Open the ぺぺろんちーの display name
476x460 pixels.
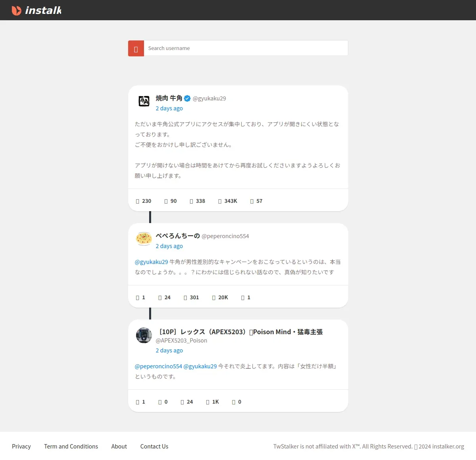click(178, 236)
